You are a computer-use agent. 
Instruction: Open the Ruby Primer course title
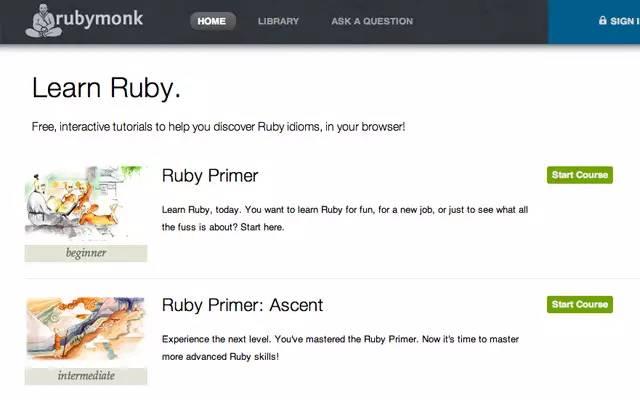click(210, 176)
